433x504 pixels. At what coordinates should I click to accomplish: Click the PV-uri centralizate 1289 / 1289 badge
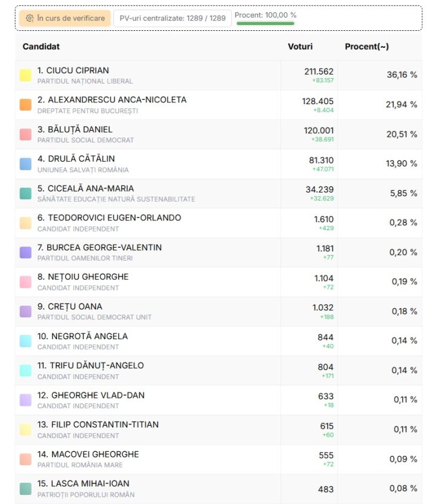(172, 18)
